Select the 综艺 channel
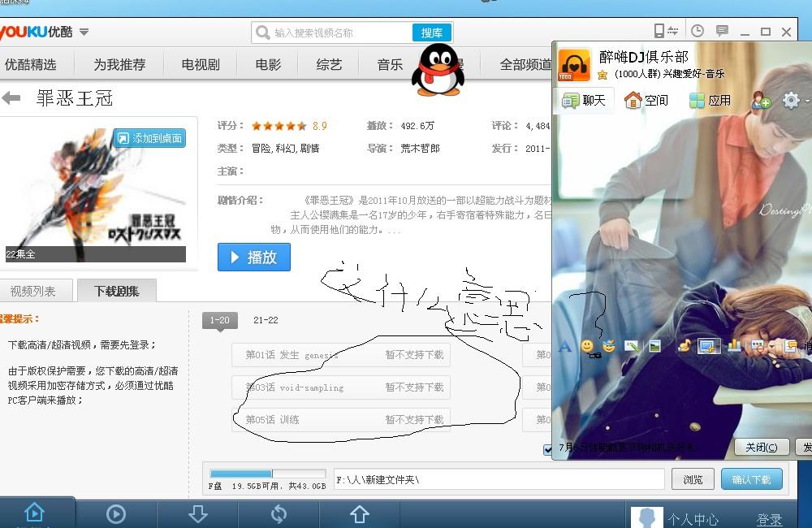This screenshot has height=528, width=812. 329,65
